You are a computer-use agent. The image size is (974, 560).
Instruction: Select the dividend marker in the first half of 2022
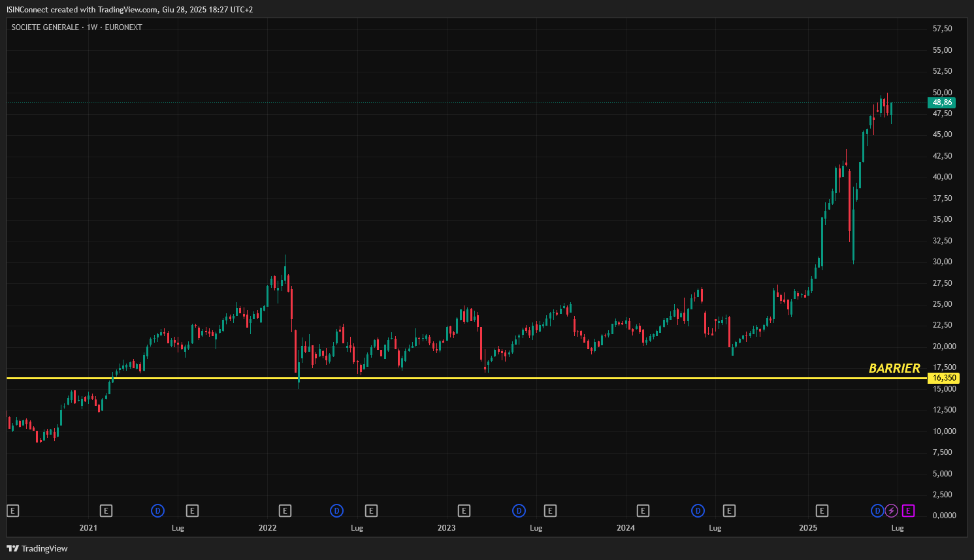[336, 511]
